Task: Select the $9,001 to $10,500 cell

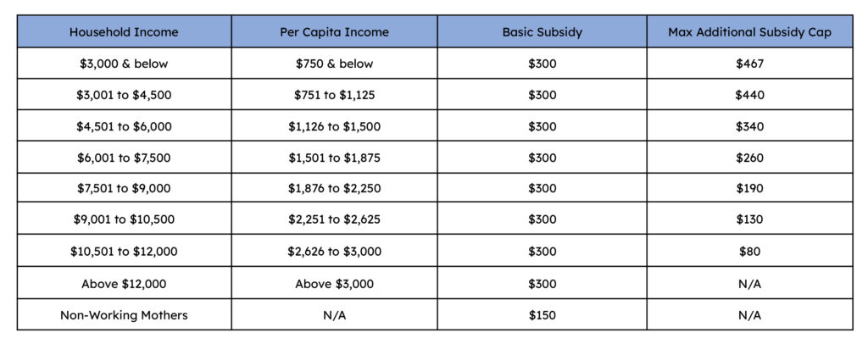Action: [124, 219]
